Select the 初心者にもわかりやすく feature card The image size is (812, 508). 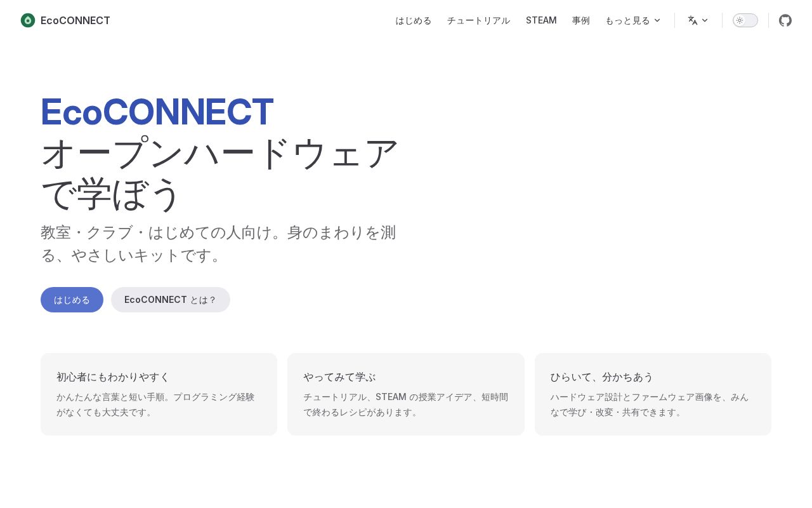tap(159, 394)
